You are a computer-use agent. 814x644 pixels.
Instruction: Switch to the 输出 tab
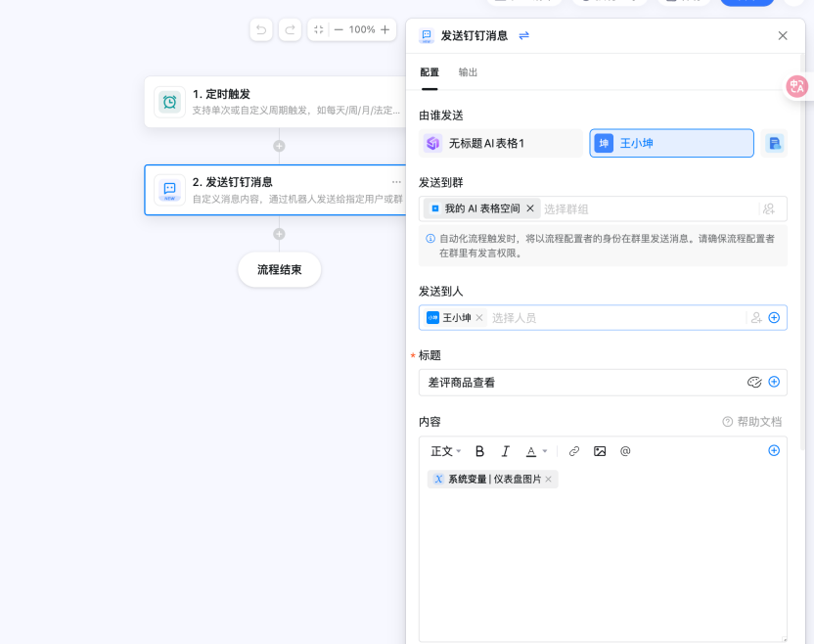[x=469, y=72]
